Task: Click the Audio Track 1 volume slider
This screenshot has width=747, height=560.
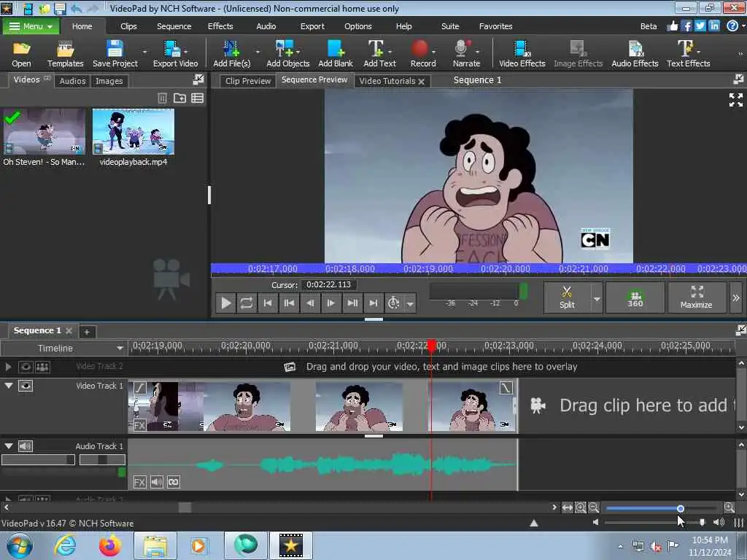Action: [x=38, y=459]
